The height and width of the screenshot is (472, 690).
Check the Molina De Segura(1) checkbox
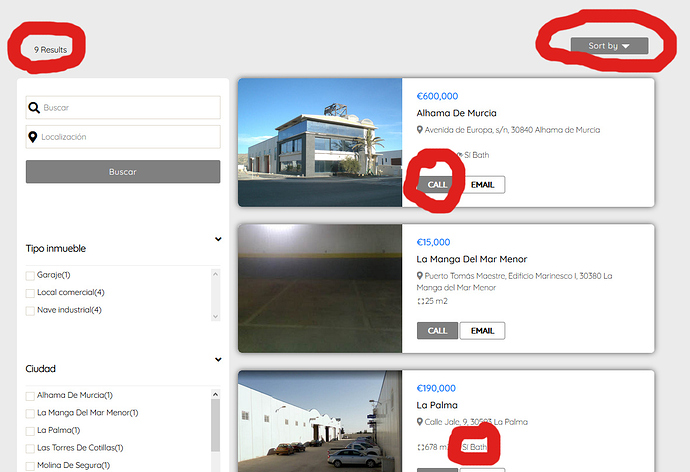30,466
